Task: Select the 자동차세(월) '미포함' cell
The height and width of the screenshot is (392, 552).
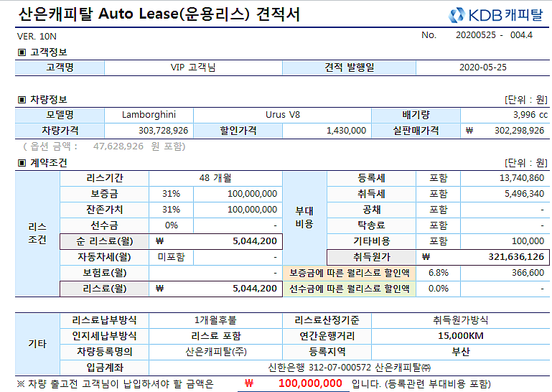Action: [x=171, y=257]
